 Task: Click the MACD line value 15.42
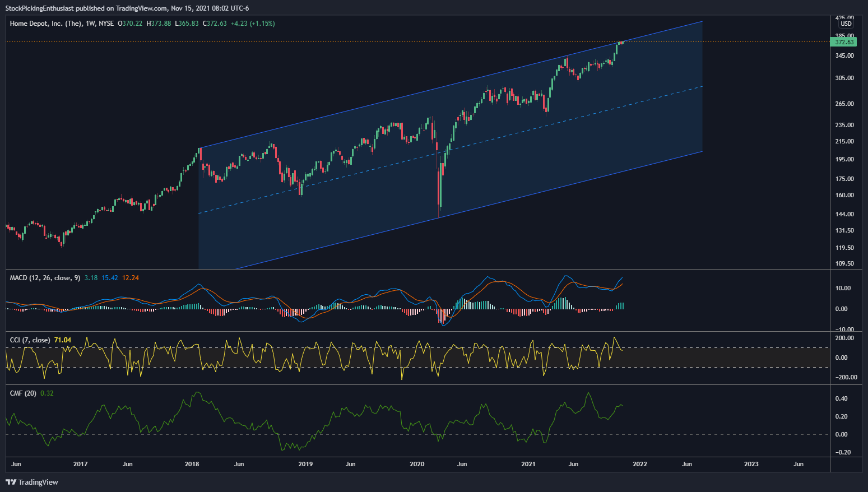[110, 278]
